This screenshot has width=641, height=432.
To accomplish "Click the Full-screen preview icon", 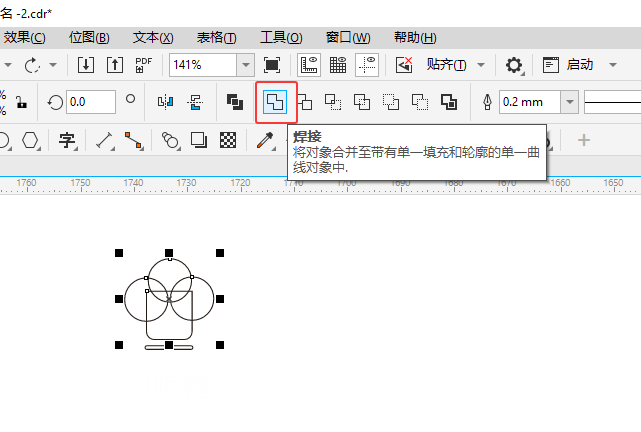I will 272,65.
